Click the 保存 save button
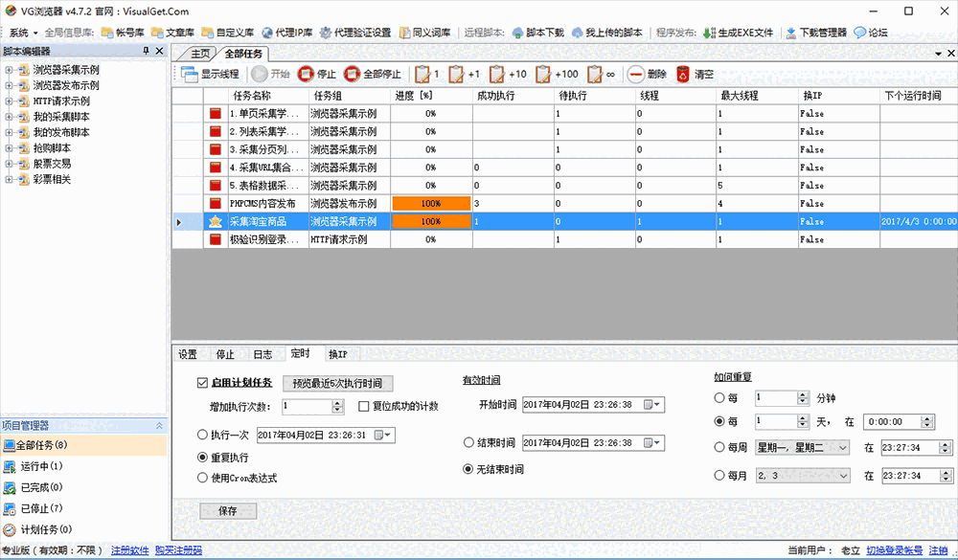The image size is (958, 560). click(227, 510)
